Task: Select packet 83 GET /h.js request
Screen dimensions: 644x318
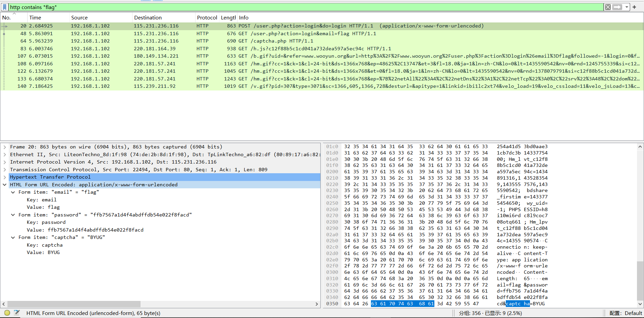Action: point(322,49)
